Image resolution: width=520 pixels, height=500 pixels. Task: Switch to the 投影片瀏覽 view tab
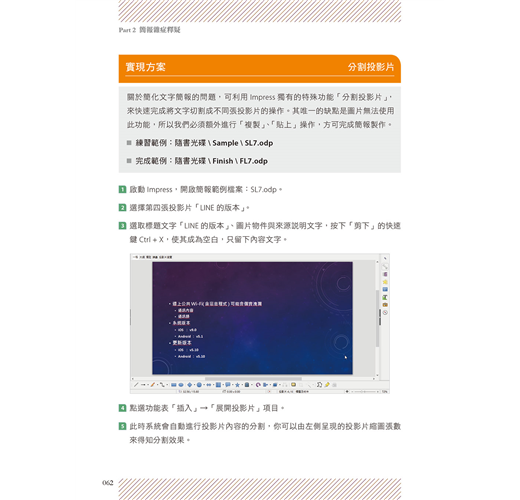coord(165,257)
